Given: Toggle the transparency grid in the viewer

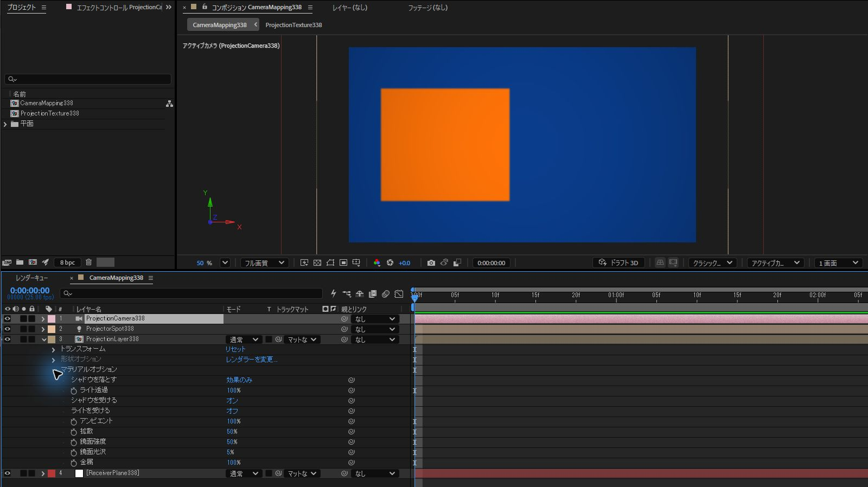Looking at the screenshot, I should [x=317, y=263].
